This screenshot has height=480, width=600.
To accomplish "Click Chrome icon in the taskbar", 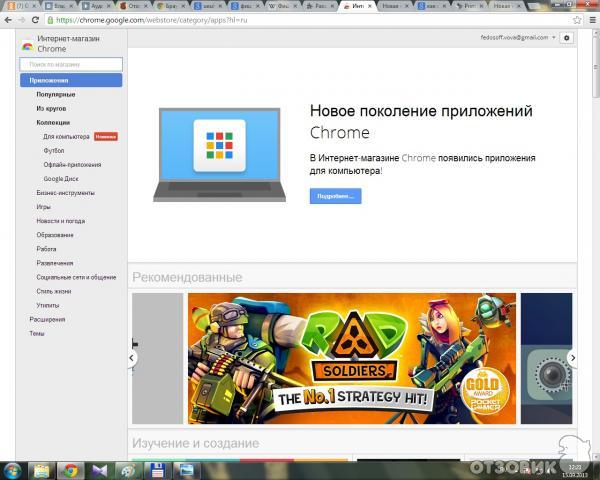I will point(70,469).
